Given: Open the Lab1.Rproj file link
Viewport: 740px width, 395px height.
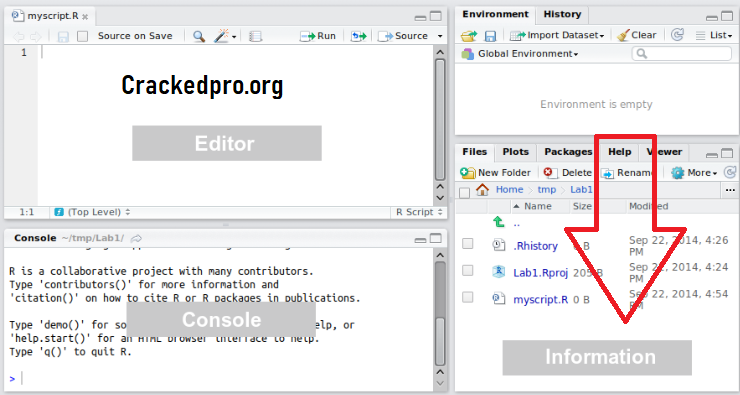Looking at the screenshot, I should click(x=540, y=273).
